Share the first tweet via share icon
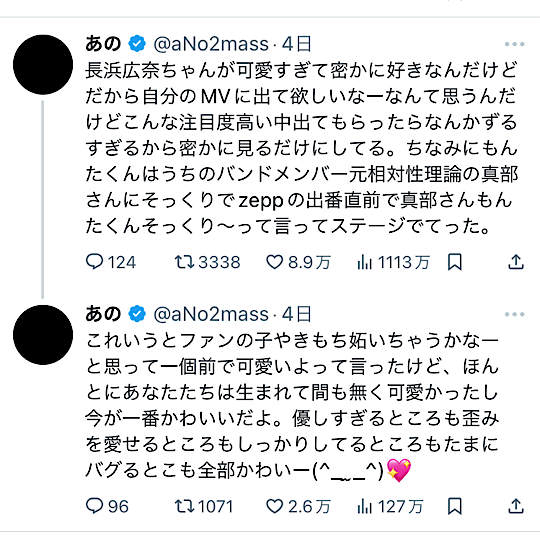 (x=516, y=262)
